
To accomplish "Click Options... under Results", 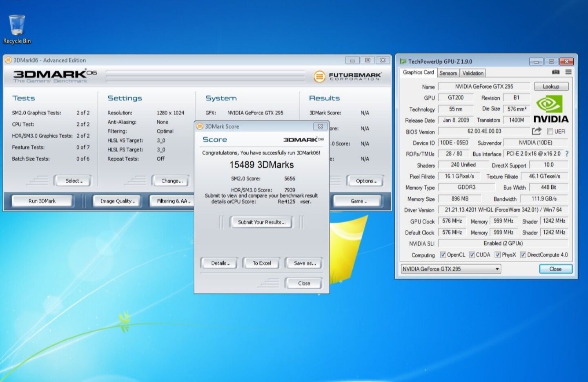I will (366, 181).
